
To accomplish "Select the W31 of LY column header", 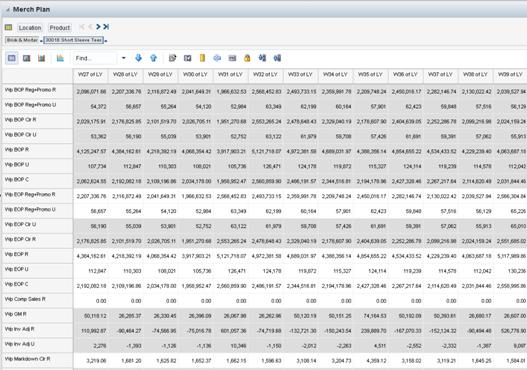I will (230, 75).
